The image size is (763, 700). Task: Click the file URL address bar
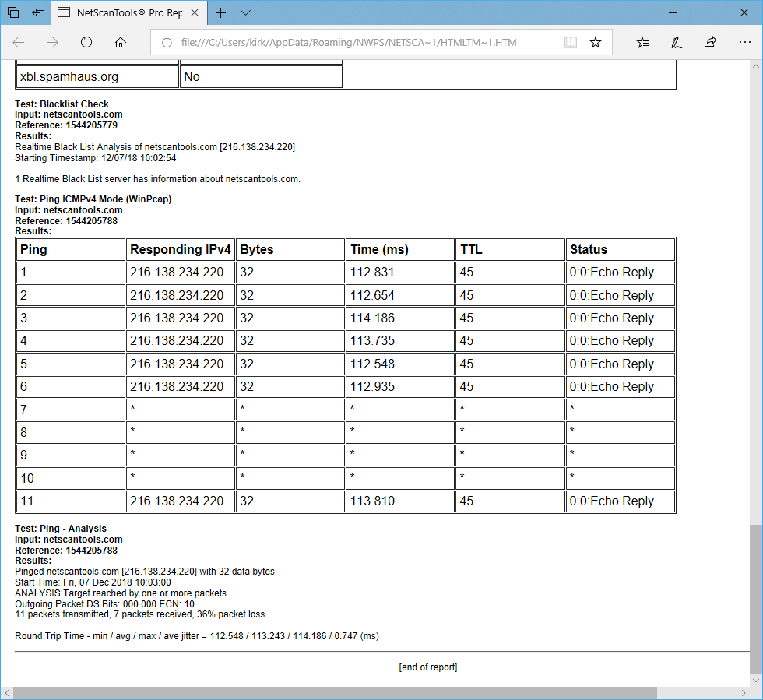click(x=349, y=42)
